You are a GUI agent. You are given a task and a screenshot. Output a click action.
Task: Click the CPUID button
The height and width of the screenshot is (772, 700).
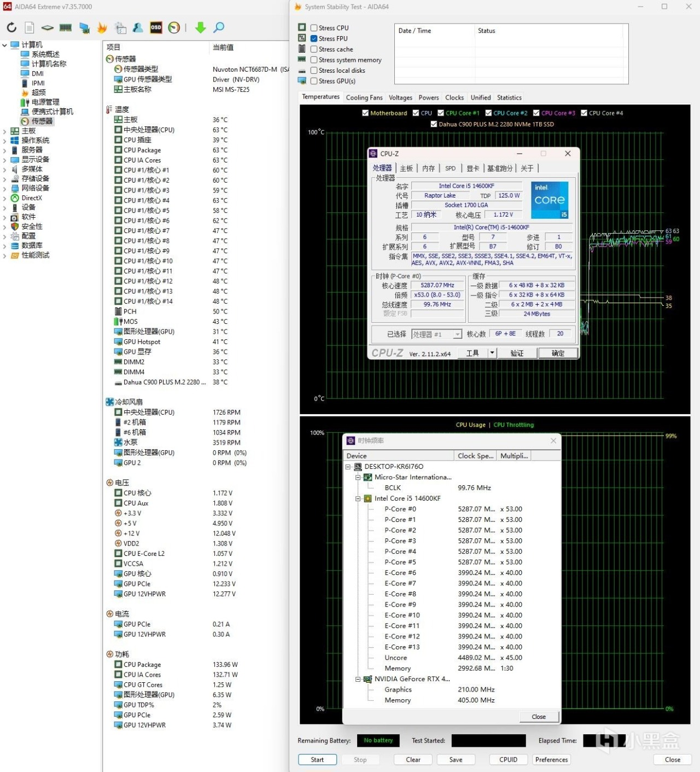tap(508, 760)
